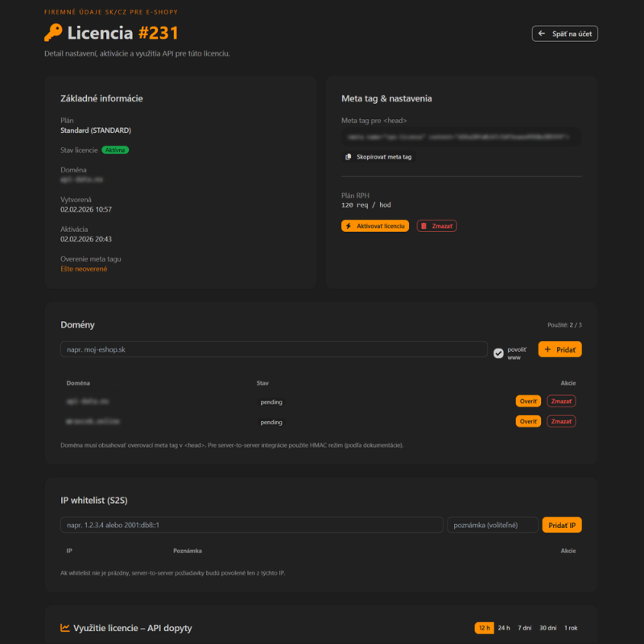The height and width of the screenshot is (644, 644).
Task: Click the plus icon on Pridať domain button
Action: pos(548,349)
